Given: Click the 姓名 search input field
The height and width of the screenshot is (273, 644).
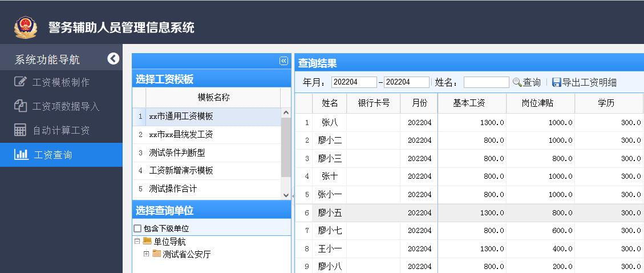Looking at the screenshot, I should pyautogui.click(x=486, y=82).
